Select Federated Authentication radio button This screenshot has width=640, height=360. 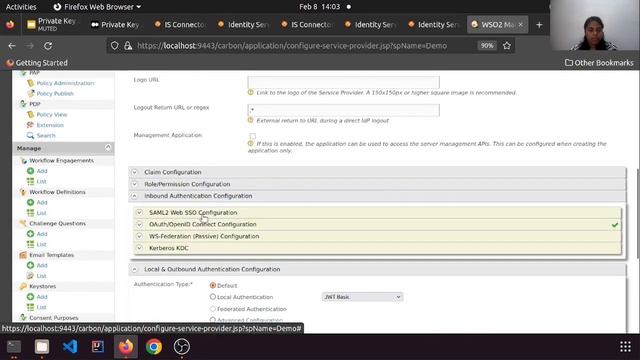tap(213, 309)
